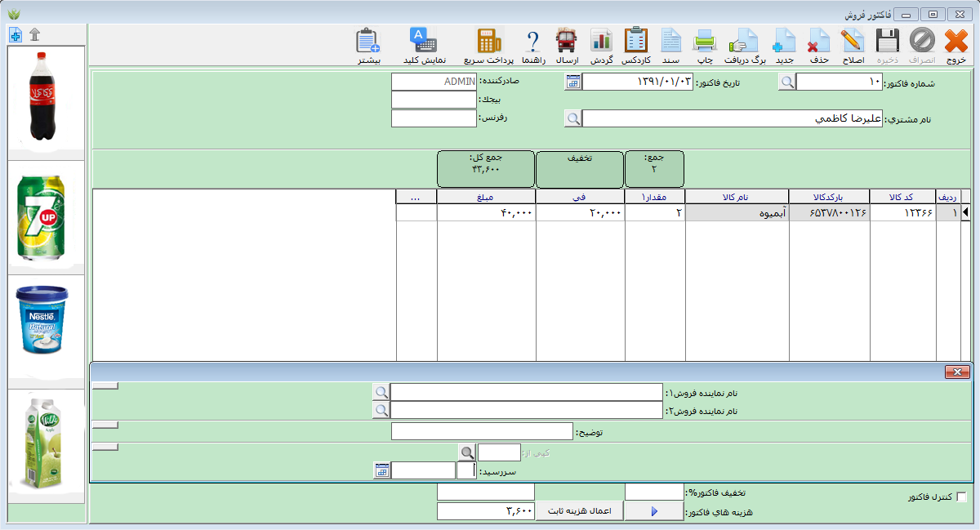Image resolution: width=980 pixels, height=530 pixels.
Task: Toggle the کنترل فاکتور checkbox
Action: 960,497
